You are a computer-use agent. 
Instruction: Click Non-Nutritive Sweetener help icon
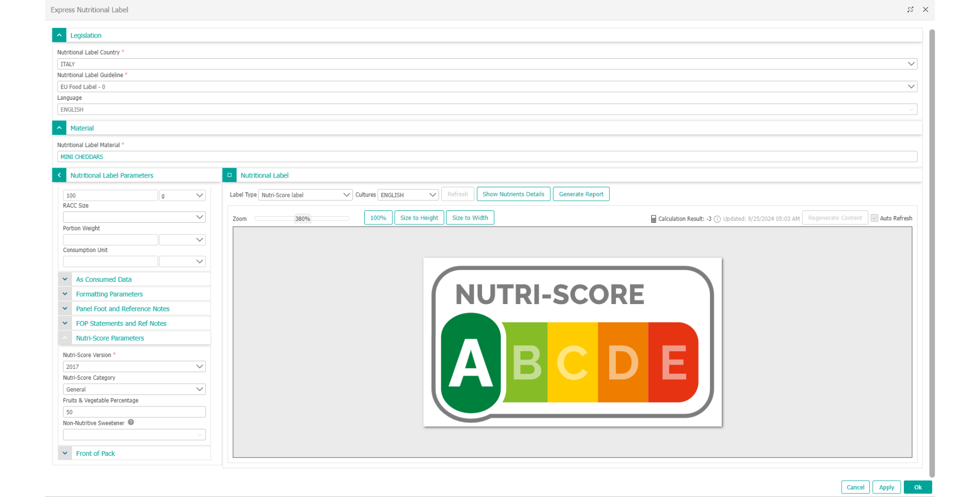pos(131,422)
